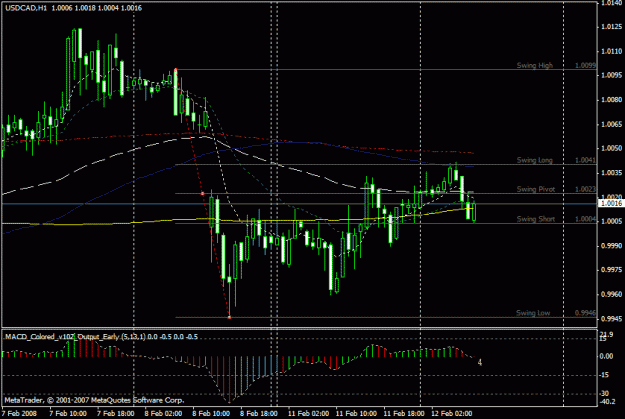Click the 11 Feb 02:00 time label
Image resolution: width=625 pixels, height=419 pixels.
pyautogui.click(x=309, y=413)
